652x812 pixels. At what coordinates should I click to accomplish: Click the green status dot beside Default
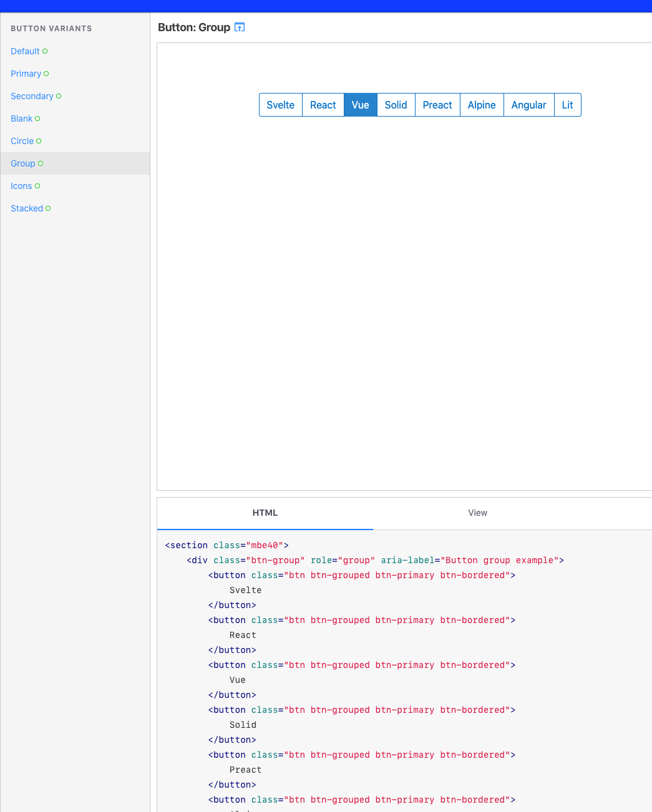tap(45, 51)
